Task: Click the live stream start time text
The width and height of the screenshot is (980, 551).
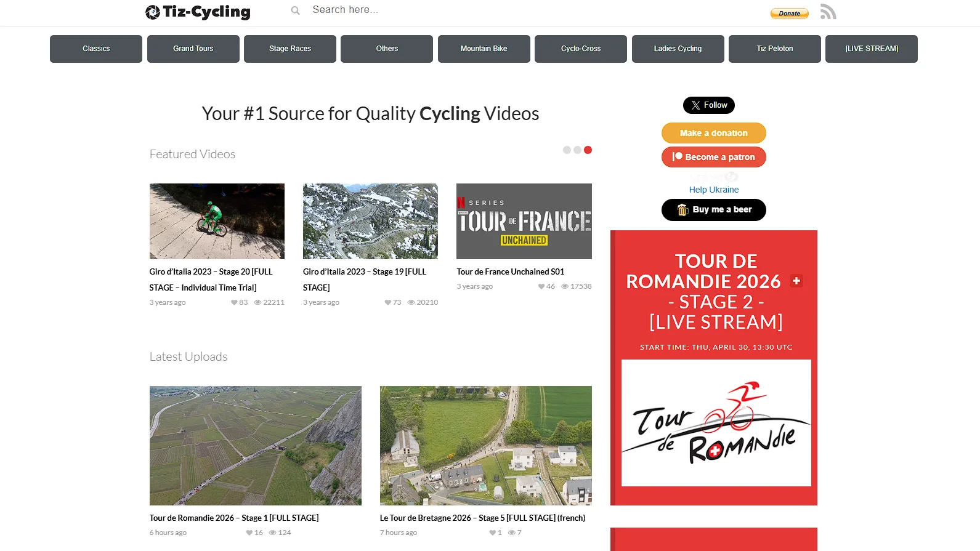Action: (x=716, y=347)
